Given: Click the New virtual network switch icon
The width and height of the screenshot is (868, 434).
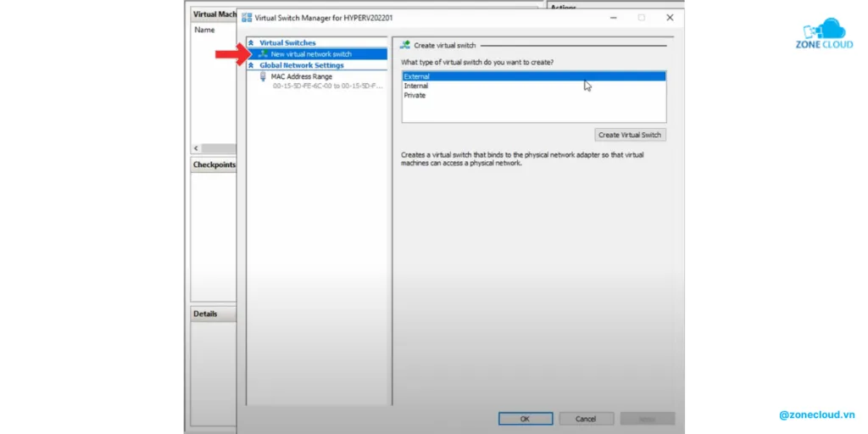Looking at the screenshot, I should coord(263,54).
